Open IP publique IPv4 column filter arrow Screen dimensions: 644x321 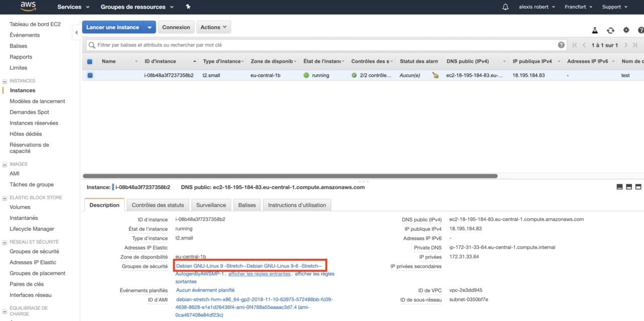tap(558, 61)
